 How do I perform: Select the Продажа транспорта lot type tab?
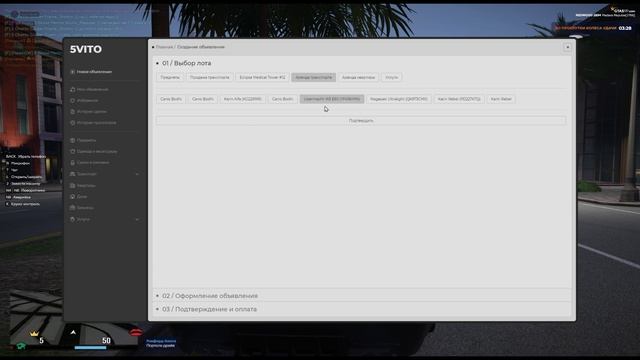pyautogui.click(x=209, y=77)
